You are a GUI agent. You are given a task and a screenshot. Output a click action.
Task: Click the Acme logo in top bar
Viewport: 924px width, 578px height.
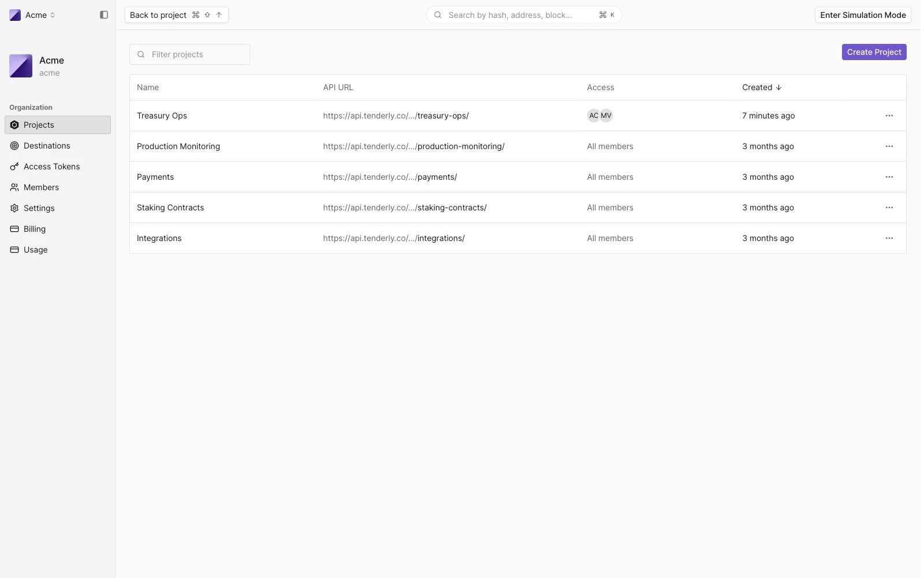point(15,15)
